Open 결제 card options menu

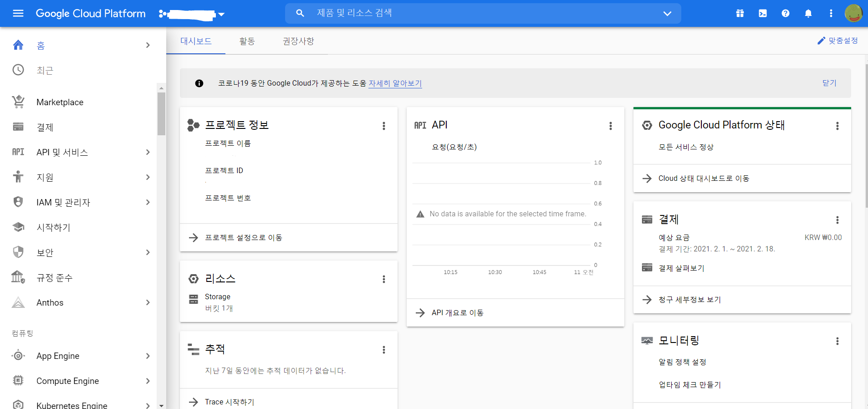point(837,220)
